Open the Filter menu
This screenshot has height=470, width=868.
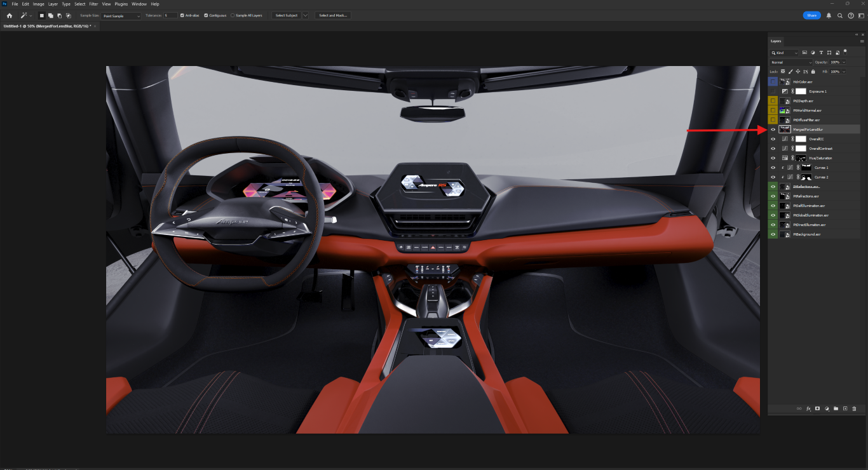click(93, 4)
